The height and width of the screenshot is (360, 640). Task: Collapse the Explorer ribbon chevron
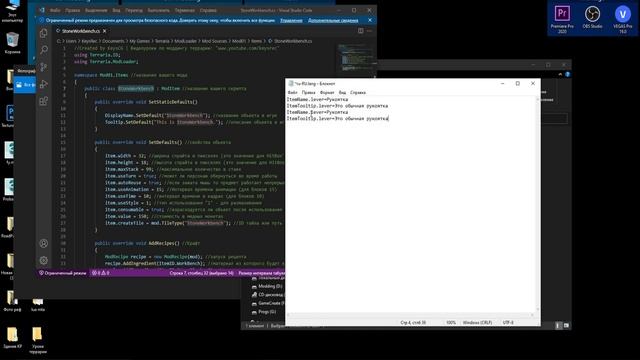560,74
